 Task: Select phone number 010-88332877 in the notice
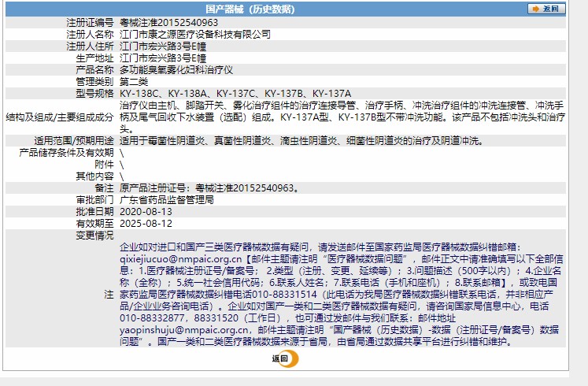pyautogui.click(x=152, y=318)
